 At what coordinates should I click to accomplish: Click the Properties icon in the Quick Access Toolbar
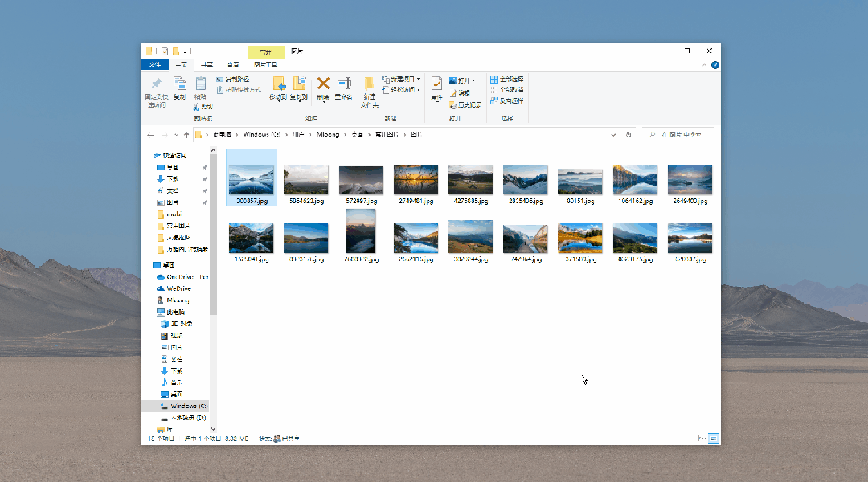165,51
